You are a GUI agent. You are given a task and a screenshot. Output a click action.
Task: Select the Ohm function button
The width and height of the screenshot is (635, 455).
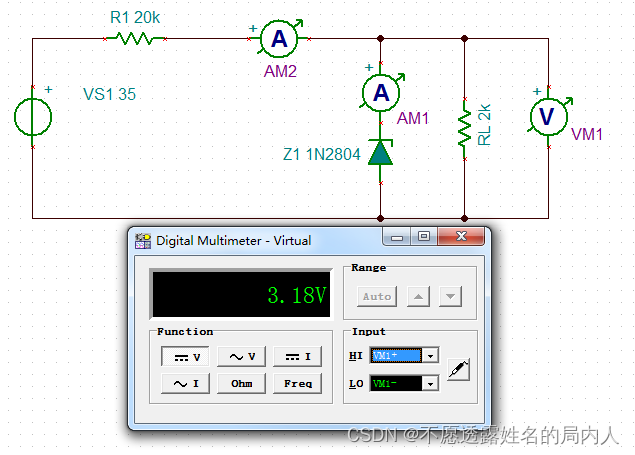[241, 383]
